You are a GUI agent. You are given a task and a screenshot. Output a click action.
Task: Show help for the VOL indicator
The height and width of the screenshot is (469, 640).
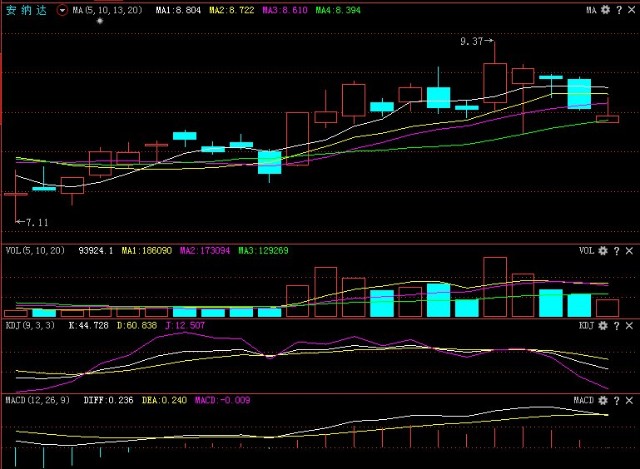[x=615, y=250]
